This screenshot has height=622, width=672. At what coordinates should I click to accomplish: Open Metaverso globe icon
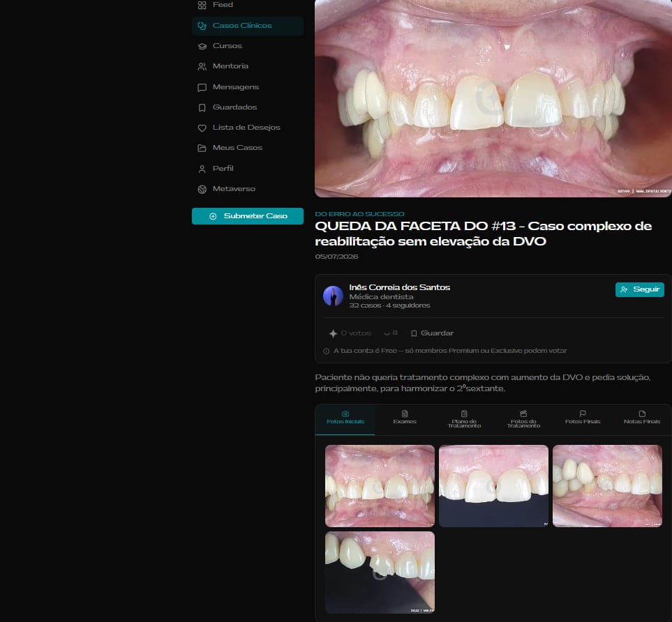coord(202,190)
